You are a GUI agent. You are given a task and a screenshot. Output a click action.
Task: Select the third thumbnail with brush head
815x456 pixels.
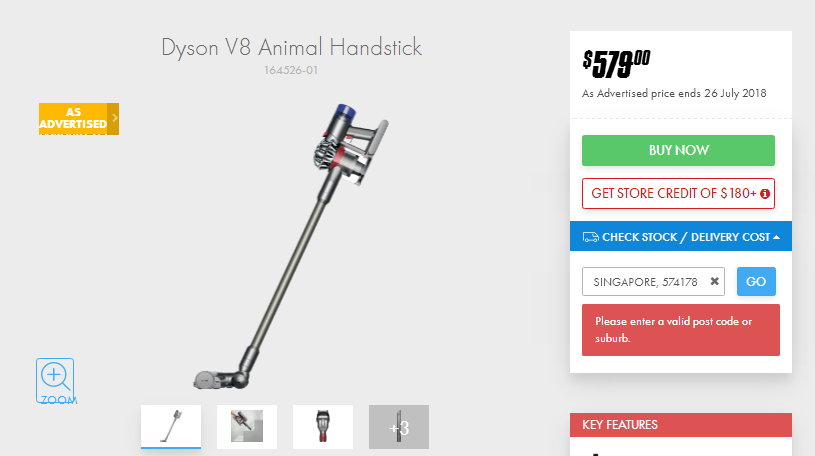click(323, 427)
